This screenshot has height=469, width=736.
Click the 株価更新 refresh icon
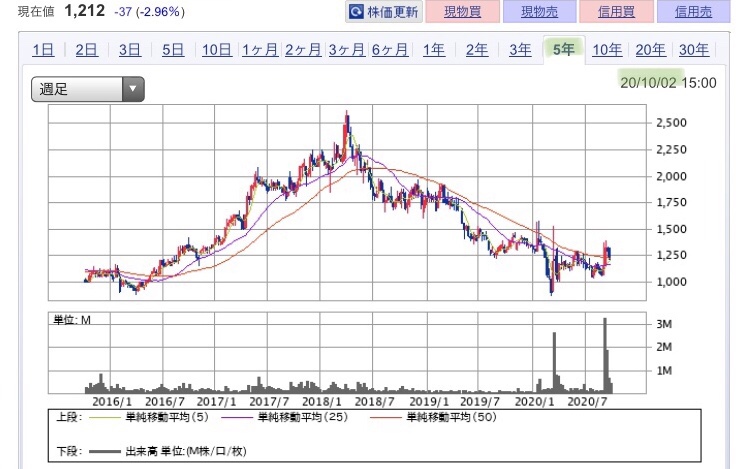pos(356,11)
